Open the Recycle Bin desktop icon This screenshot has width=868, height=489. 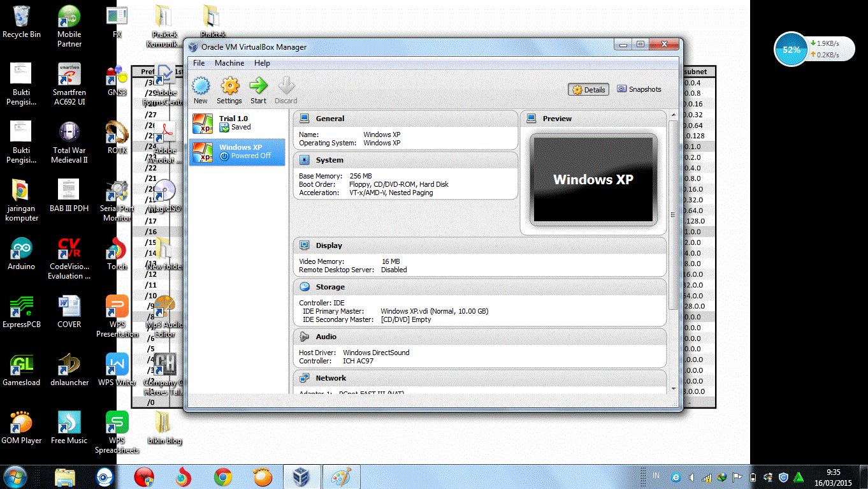point(22,22)
